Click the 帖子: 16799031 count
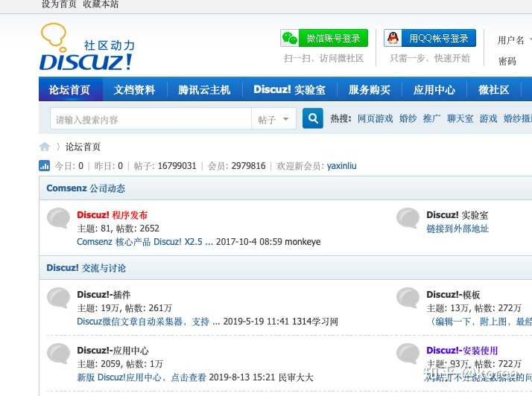Image resolution: width=532 pixels, height=396 pixels. pyautogui.click(x=165, y=166)
